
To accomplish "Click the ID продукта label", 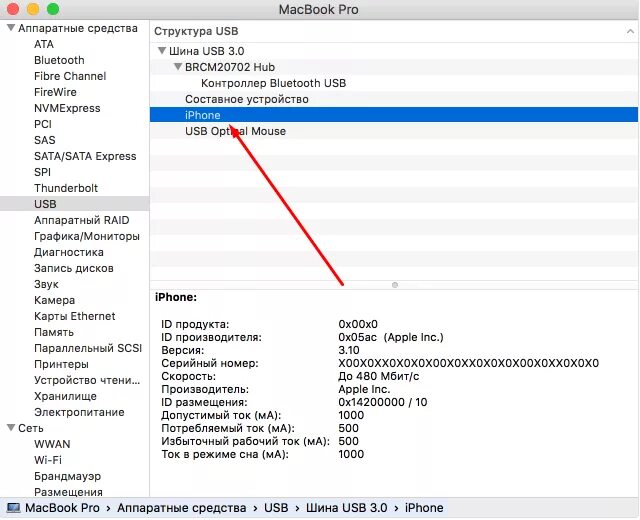I will click(195, 324).
